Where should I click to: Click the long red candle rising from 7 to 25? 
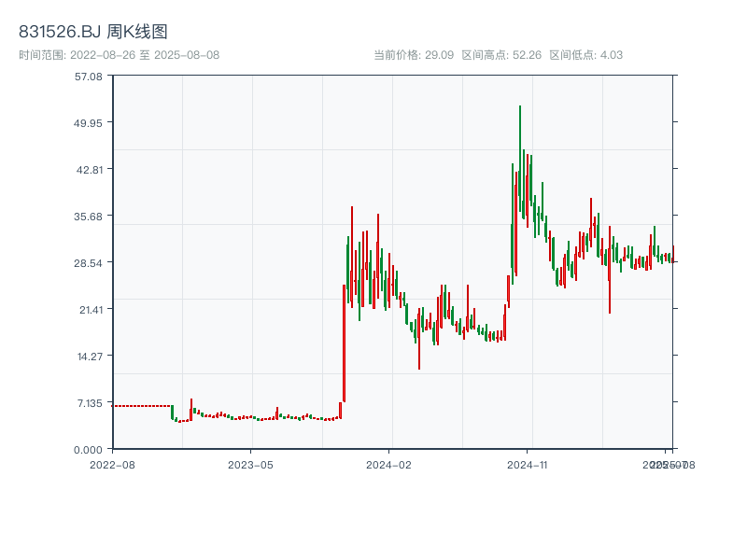point(344,343)
